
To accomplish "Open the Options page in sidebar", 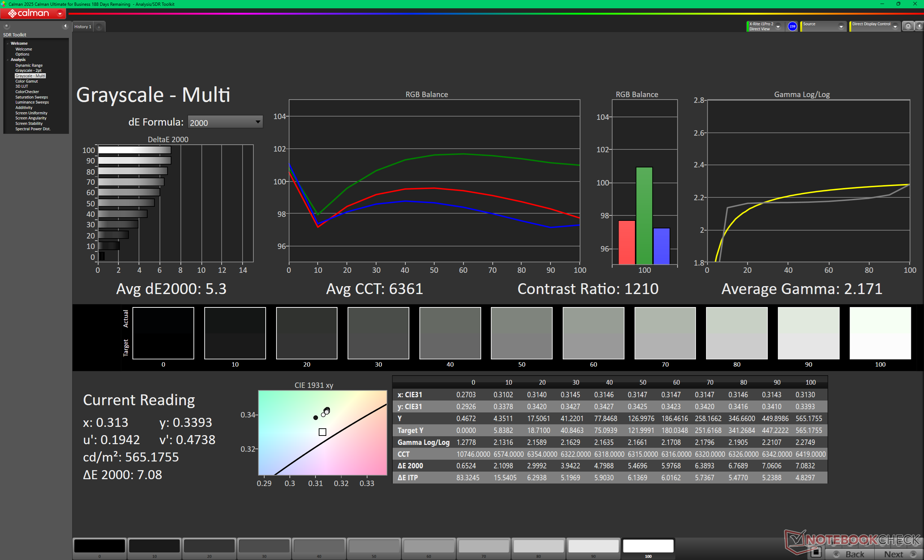I will coord(22,54).
